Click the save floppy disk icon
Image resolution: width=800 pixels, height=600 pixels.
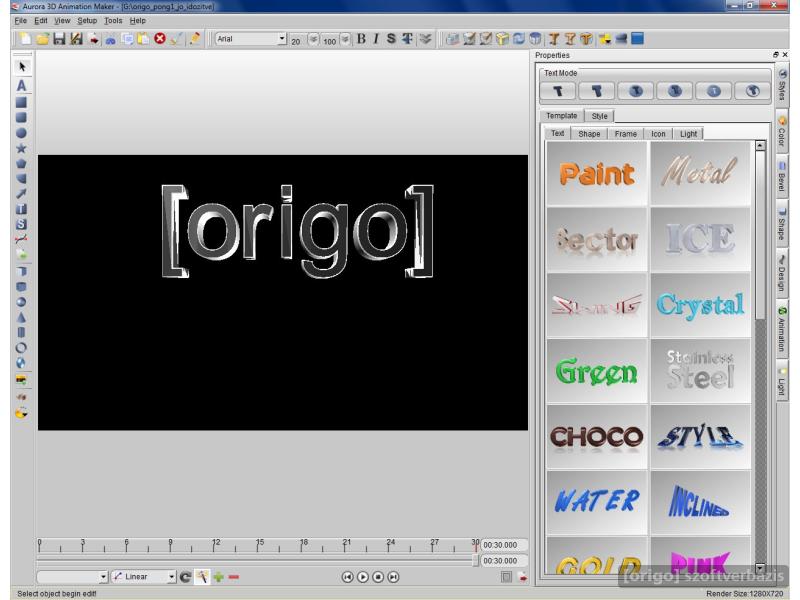59,39
